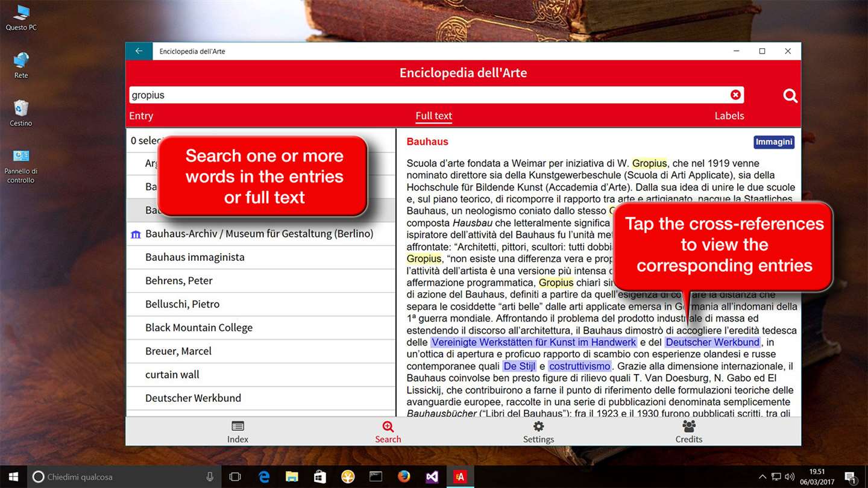Click the museum icon beside Bauhaus-Archiv
This screenshot has width=868, height=488.
(x=136, y=234)
